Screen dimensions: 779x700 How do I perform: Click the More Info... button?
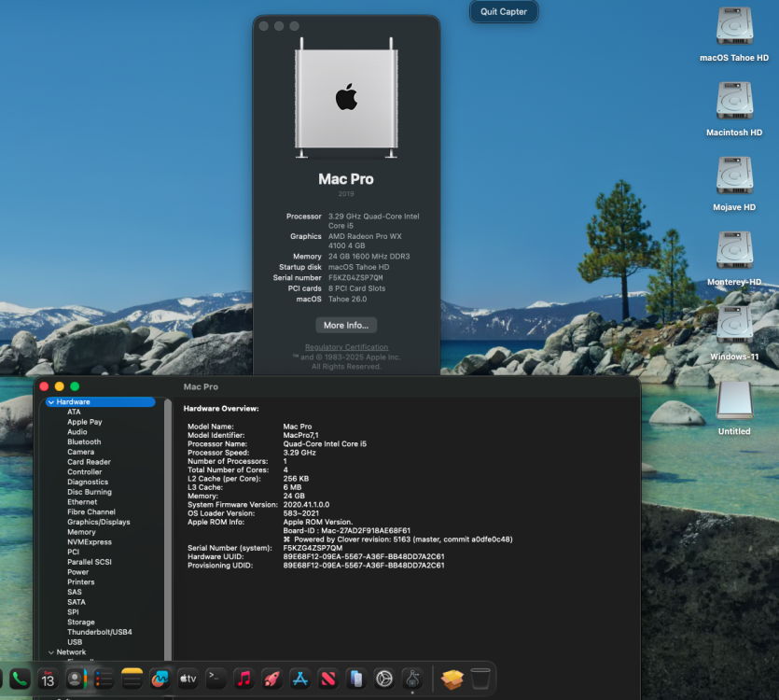click(346, 325)
